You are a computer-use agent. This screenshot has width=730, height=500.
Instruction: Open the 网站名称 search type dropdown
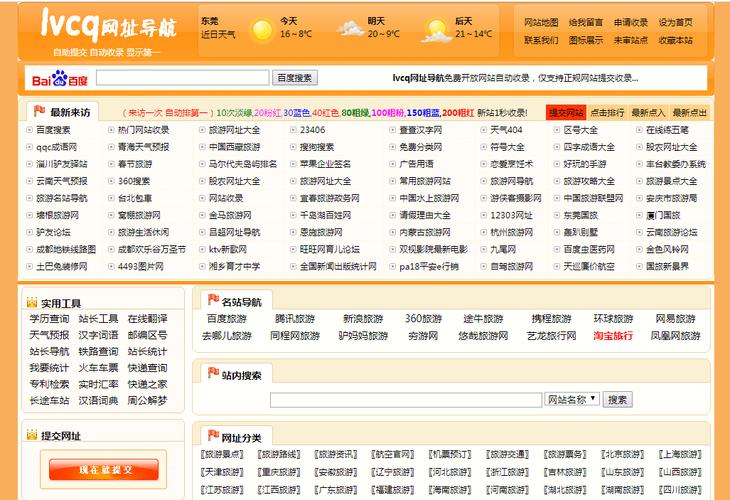[572, 399]
